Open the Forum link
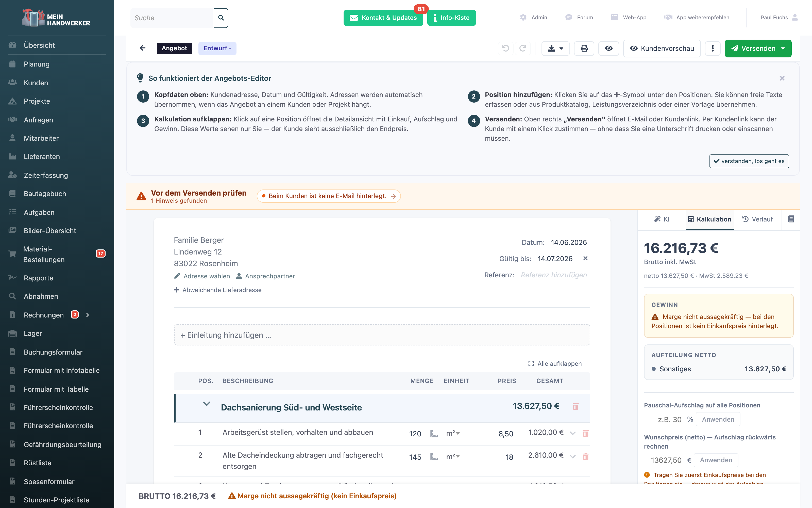 click(579, 18)
